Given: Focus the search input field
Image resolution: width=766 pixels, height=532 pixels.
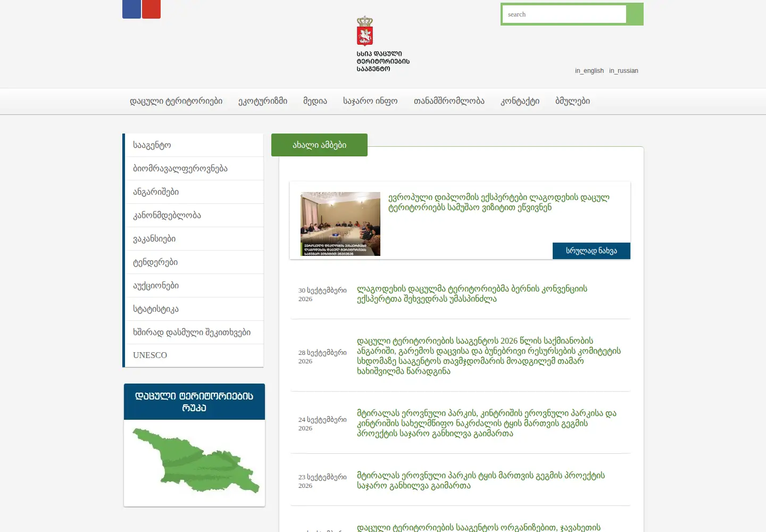Looking at the screenshot, I should (x=564, y=14).
